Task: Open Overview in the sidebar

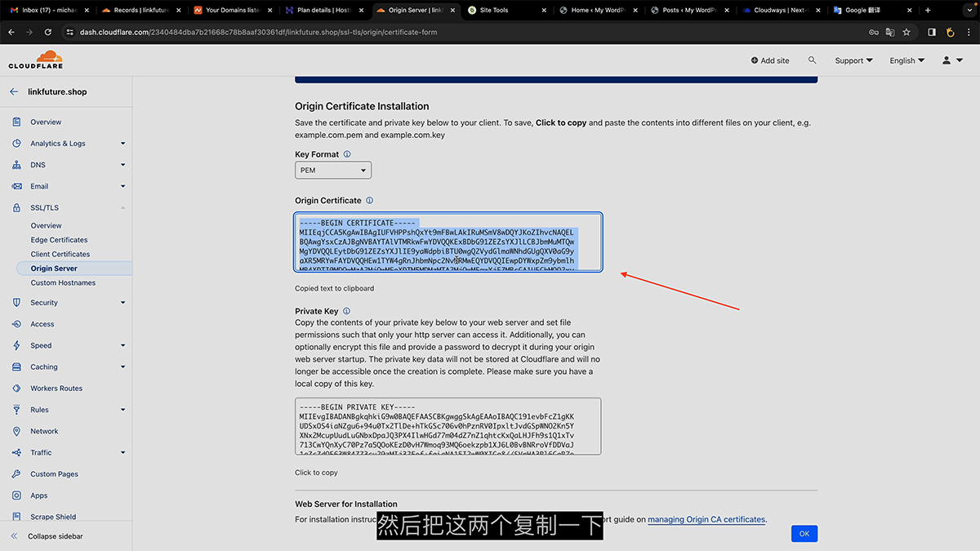Action: coord(46,122)
